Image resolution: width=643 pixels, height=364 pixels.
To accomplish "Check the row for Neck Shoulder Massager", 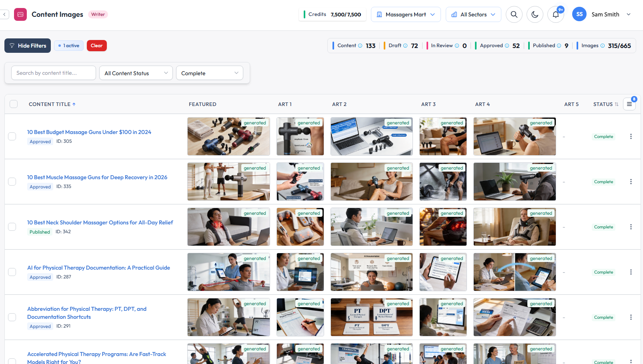I will point(12,227).
